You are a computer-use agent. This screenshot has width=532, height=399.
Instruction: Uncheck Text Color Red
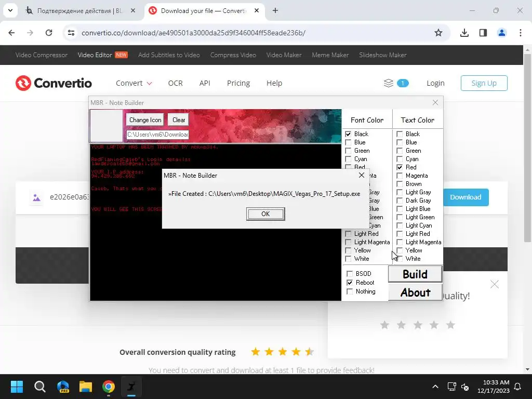[x=400, y=167]
